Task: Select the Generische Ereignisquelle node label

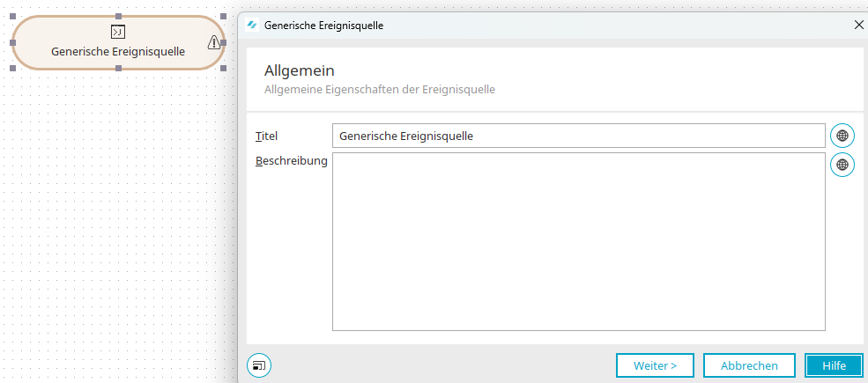Action: pos(118,51)
